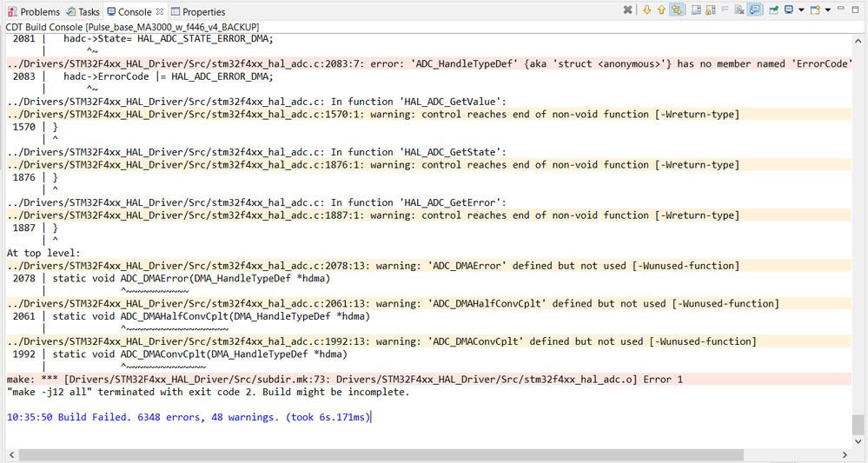Click the warning line at stm32f4xx_hal_adc.c:1887
Viewport: 868px width, 463px height.
point(429,215)
